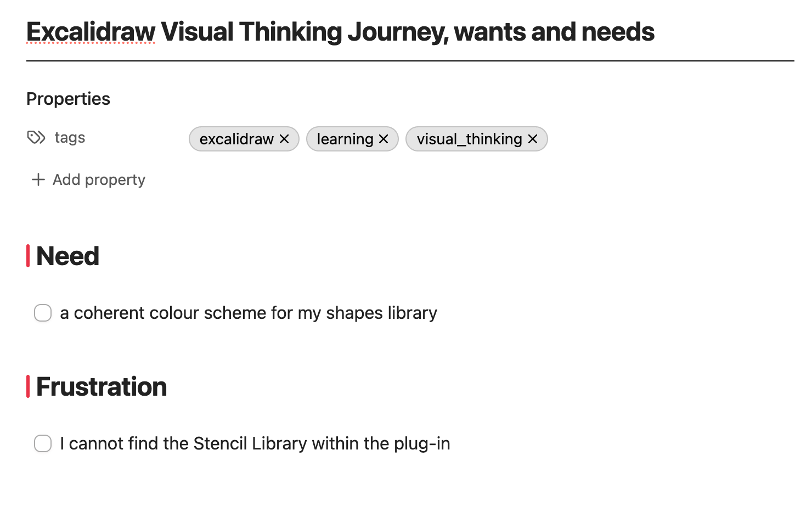Click the tags property name
Screen dimensions: 812x506
(x=70, y=137)
